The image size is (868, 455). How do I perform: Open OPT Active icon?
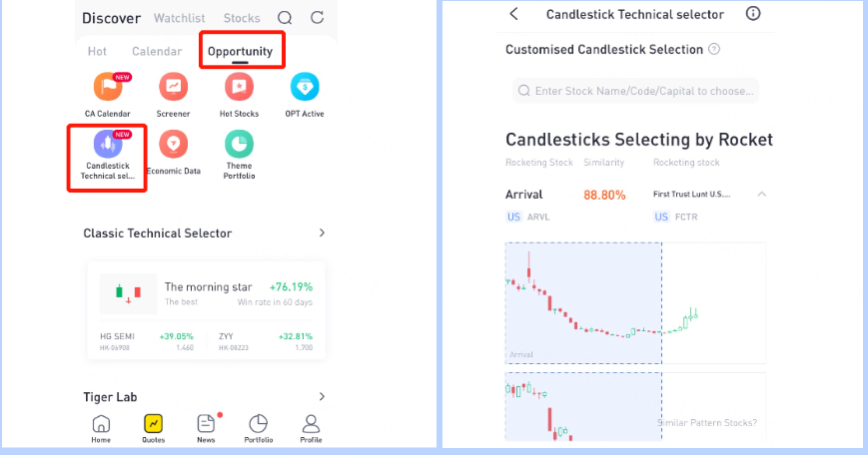305,88
